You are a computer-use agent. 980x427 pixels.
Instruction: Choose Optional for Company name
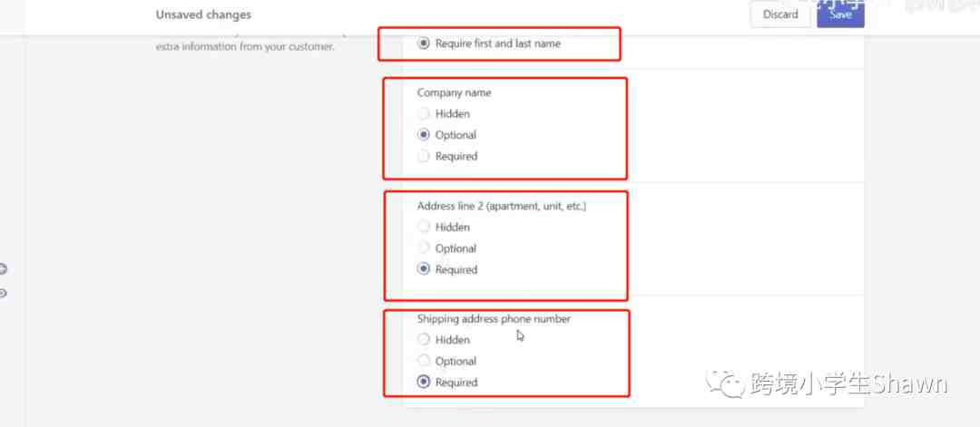click(x=423, y=135)
